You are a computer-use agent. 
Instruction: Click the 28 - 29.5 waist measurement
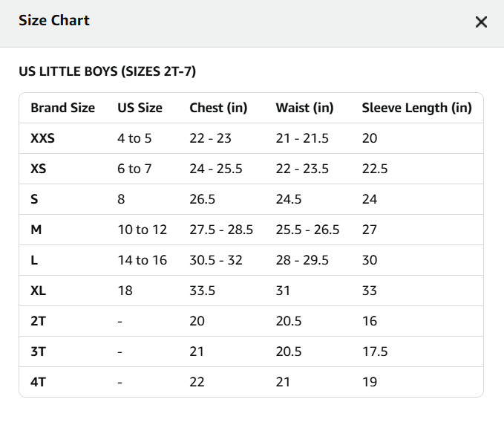301,260
